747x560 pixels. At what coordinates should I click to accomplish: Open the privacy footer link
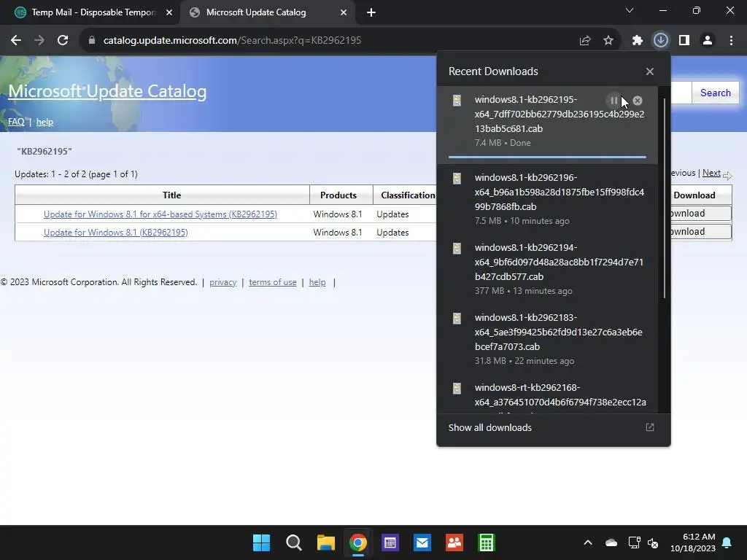[x=223, y=282]
